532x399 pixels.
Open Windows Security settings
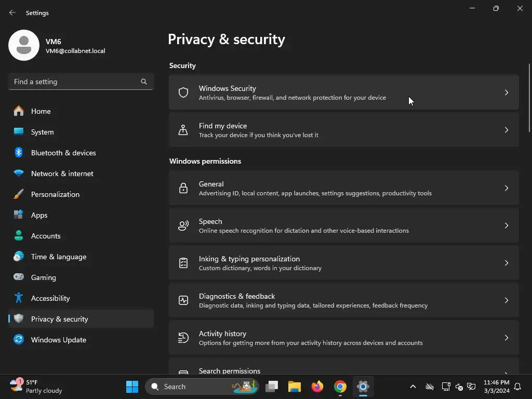tap(344, 92)
